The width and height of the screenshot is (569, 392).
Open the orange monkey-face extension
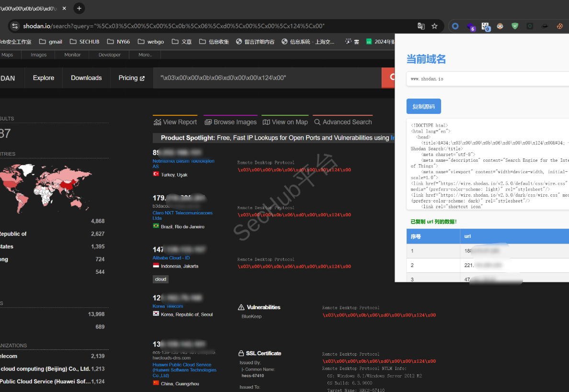(x=500, y=26)
